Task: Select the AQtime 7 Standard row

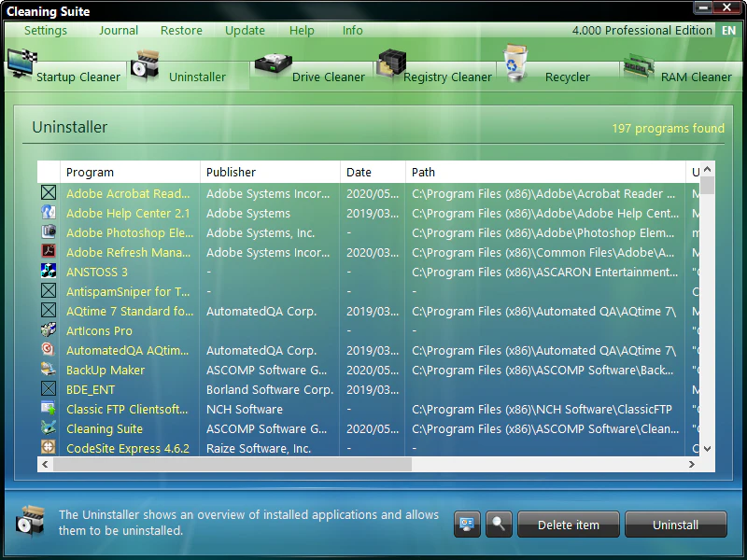Action: (x=130, y=311)
